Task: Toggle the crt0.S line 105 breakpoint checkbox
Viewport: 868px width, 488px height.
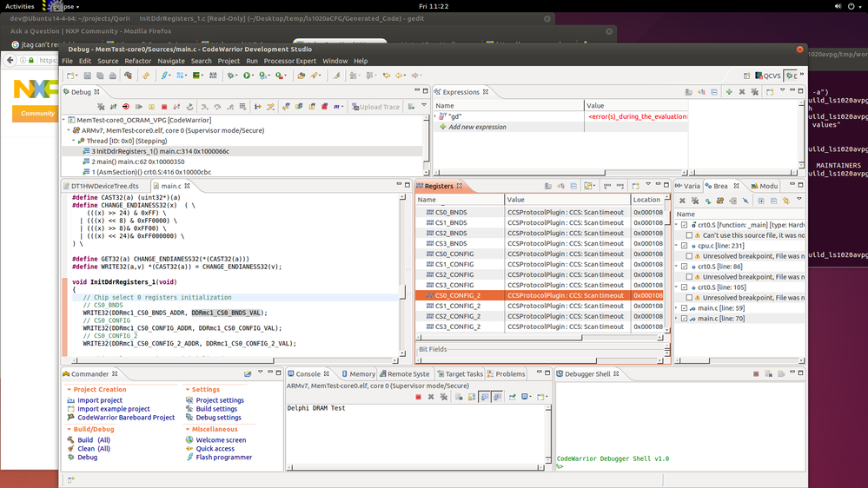Action: [684, 287]
